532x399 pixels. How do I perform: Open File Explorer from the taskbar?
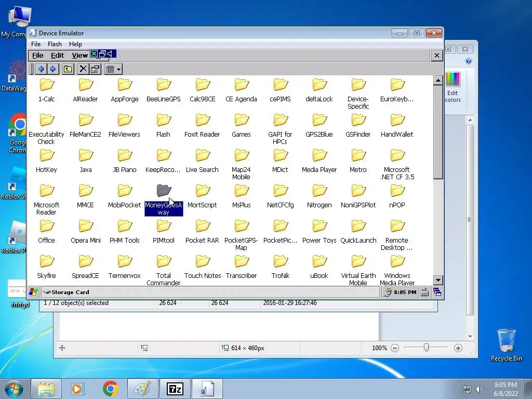46,389
